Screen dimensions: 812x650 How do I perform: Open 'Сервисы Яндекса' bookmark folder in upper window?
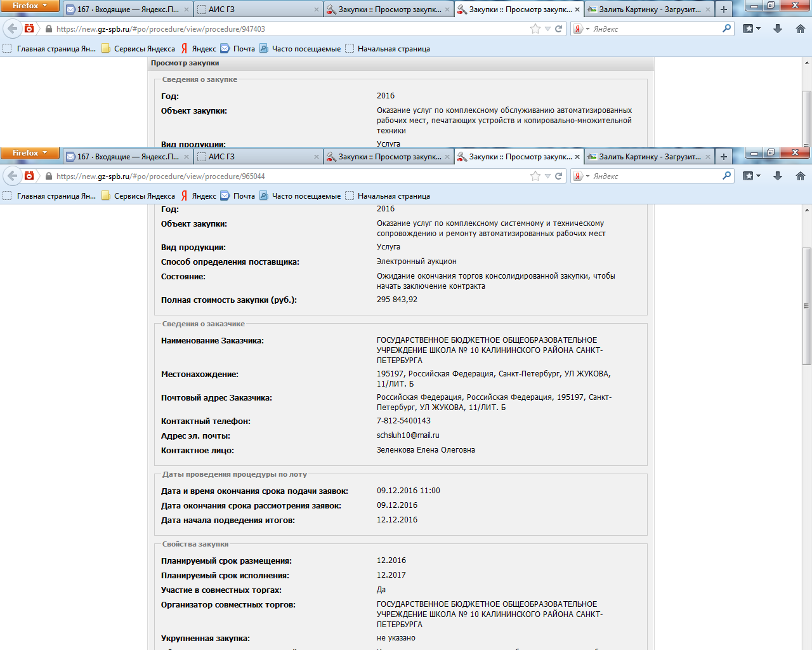tap(138, 49)
